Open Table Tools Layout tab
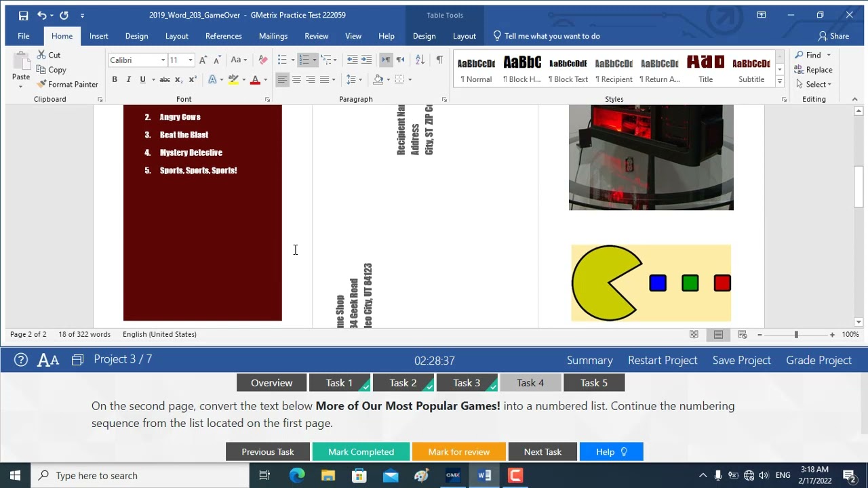Image resolution: width=868 pixels, height=488 pixels. point(465,36)
